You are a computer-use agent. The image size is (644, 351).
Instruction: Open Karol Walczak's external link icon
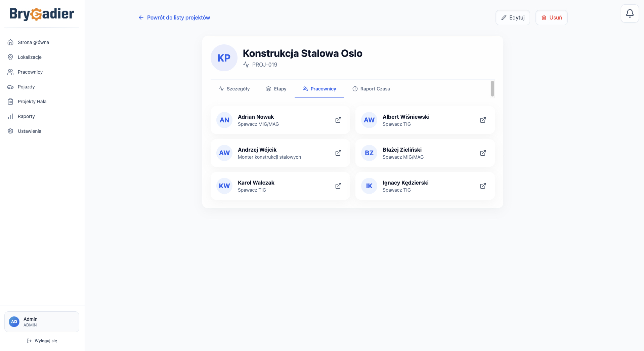338,186
